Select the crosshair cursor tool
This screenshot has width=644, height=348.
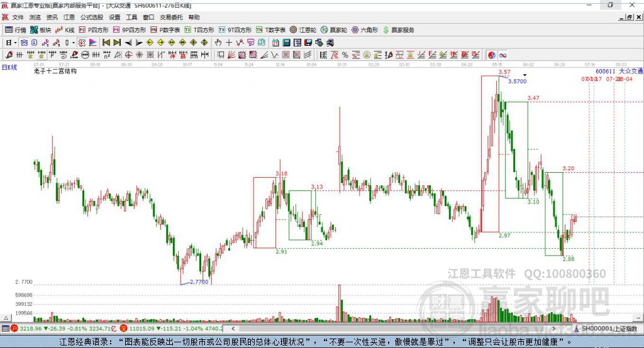229,43
